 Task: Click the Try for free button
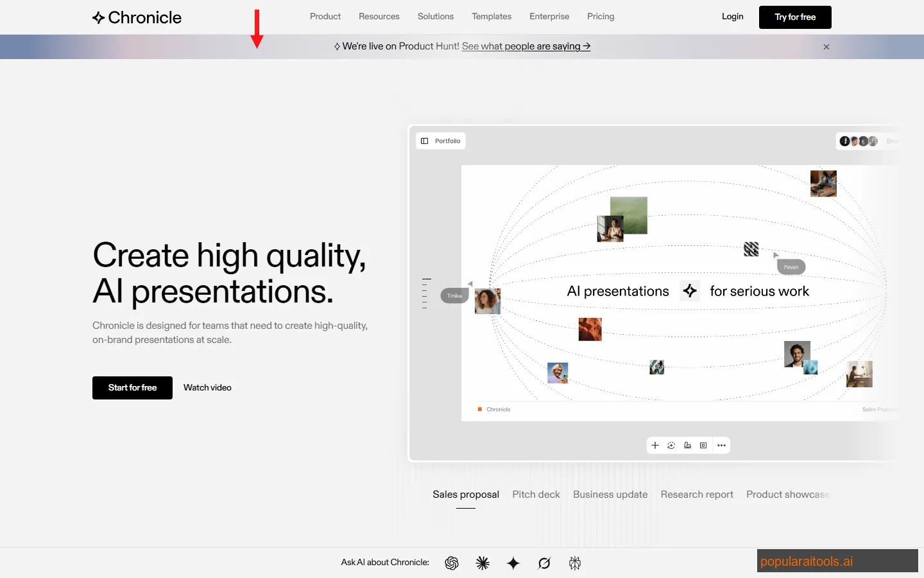click(795, 17)
